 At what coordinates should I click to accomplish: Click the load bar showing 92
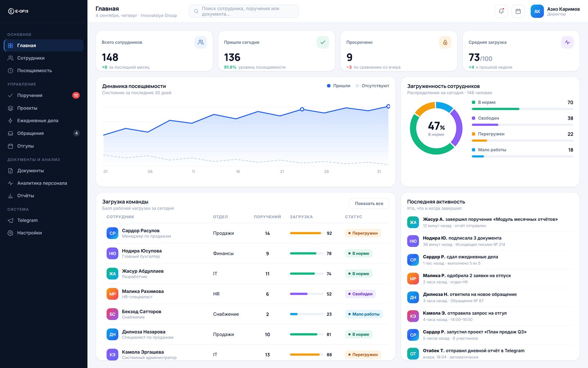(306, 233)
